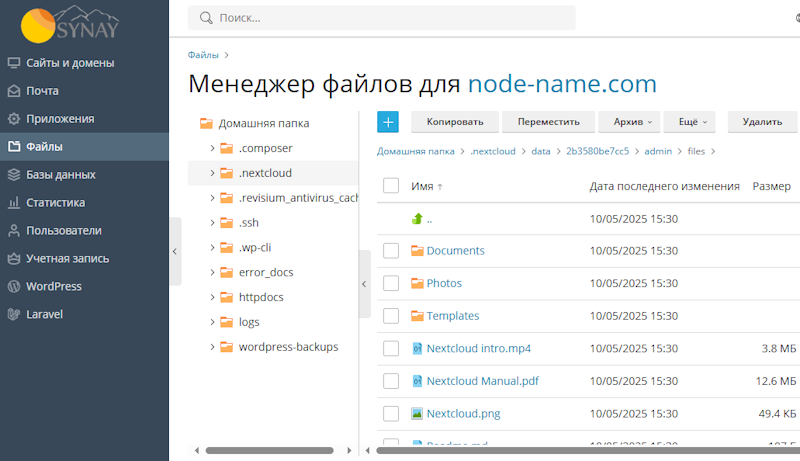The height and width of the screenshot is (461, 800).
Task: Check the Templates folder checkbox
Action: tap(391, 316)
